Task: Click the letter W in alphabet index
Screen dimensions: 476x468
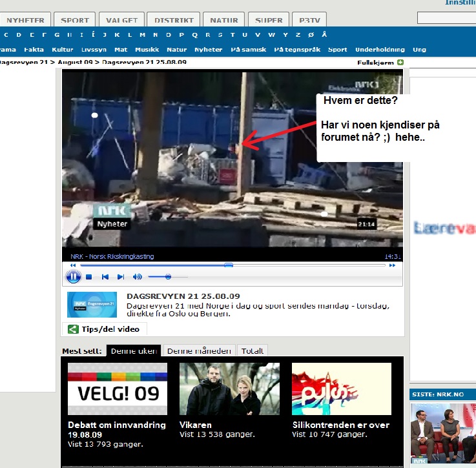Action: coord(271,35)
